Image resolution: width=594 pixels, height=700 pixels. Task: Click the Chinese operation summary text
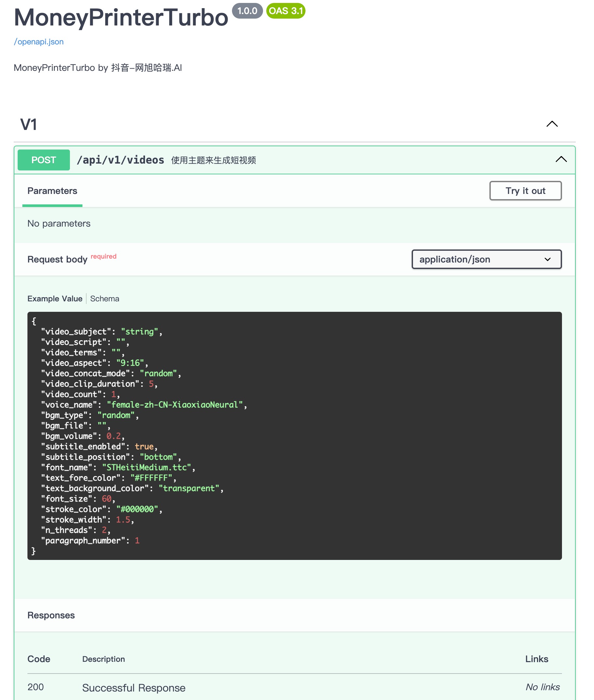click(x=213, y=160)
